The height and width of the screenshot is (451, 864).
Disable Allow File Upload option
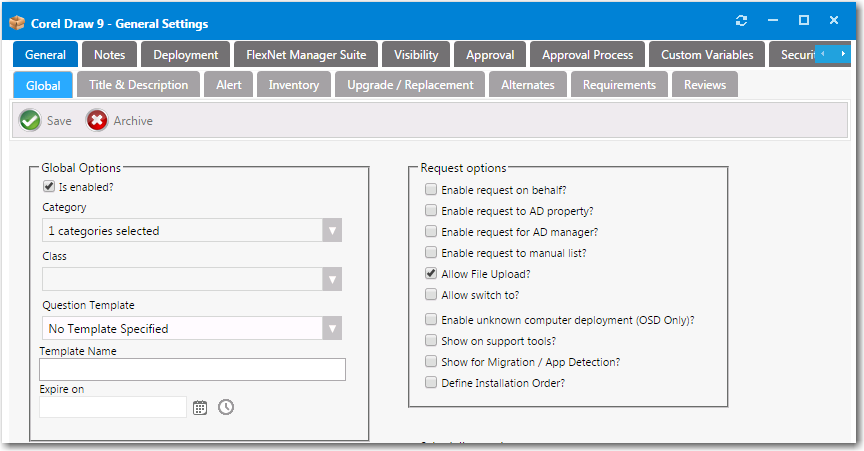coord(431,274)
